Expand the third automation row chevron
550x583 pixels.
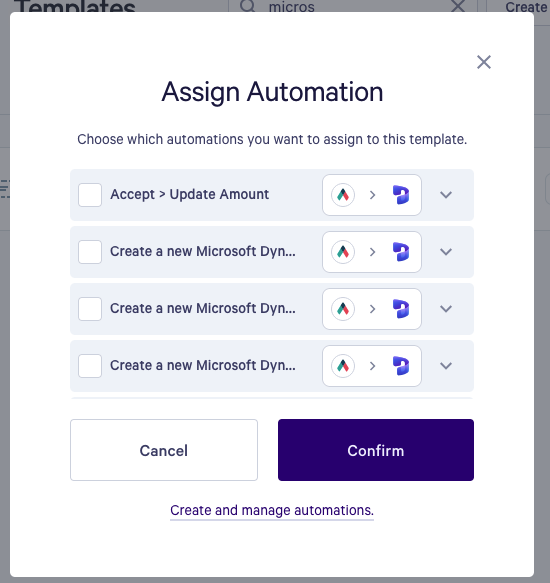point(446,309)
